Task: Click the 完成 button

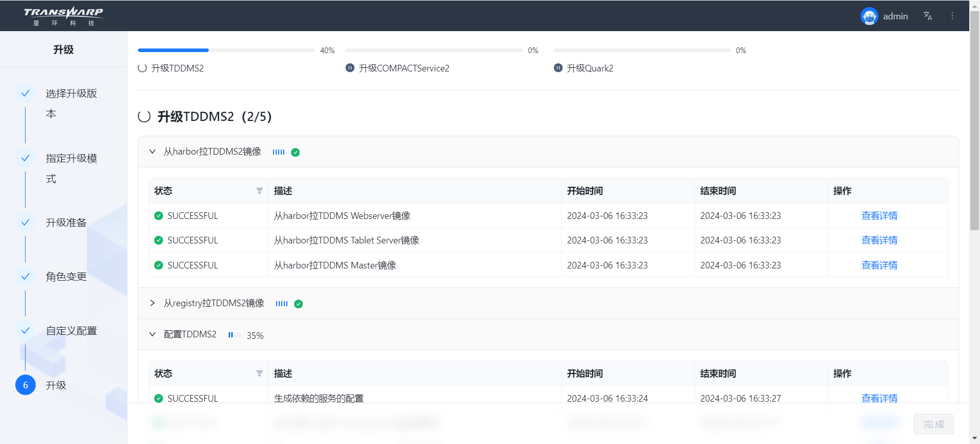Action: pyautogui.click(x=934, y=424)
